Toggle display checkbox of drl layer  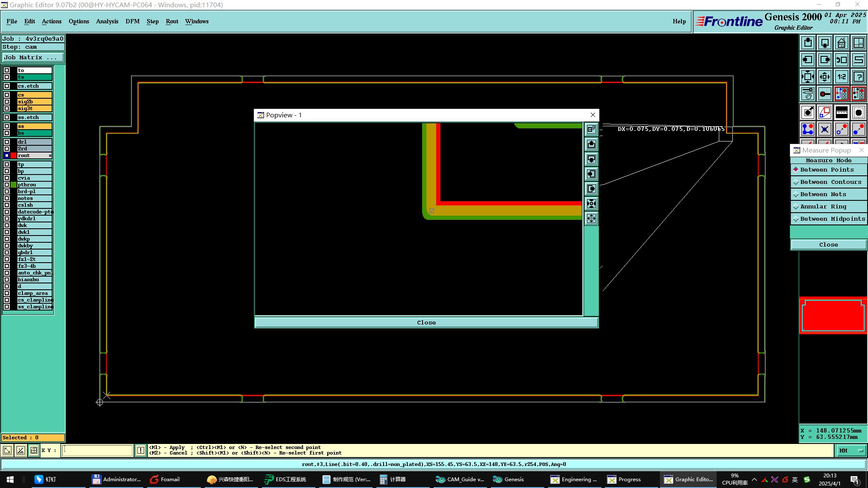click(x=7, y=142)
